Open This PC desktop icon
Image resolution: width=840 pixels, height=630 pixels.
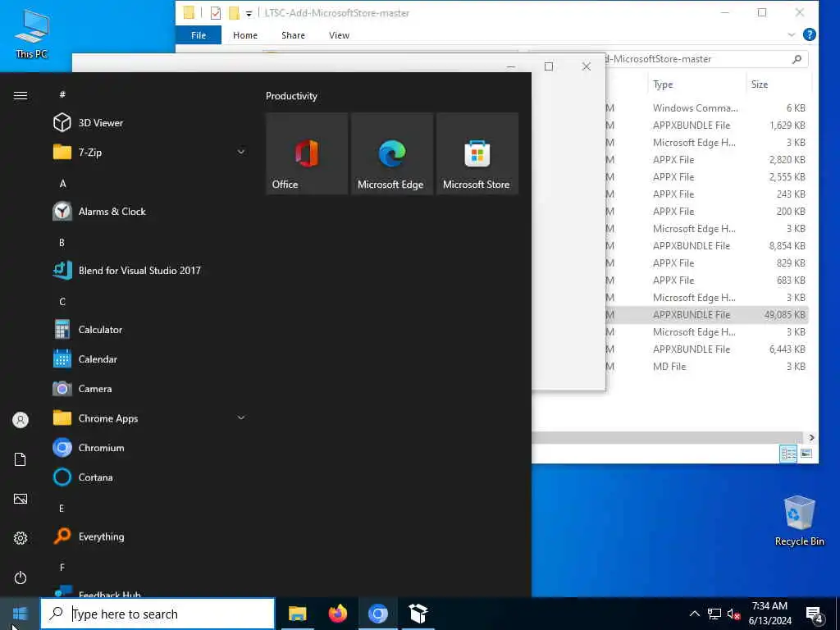(32, 34)
